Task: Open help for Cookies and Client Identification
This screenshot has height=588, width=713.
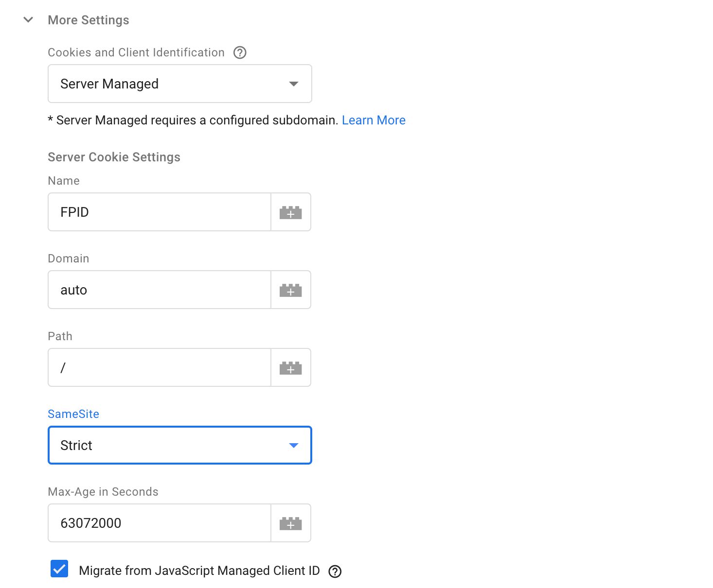Action: 240,52
